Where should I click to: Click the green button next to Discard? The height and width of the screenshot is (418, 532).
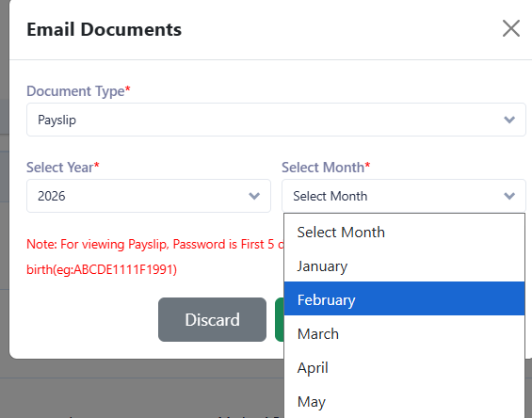(x=280, y=319)
